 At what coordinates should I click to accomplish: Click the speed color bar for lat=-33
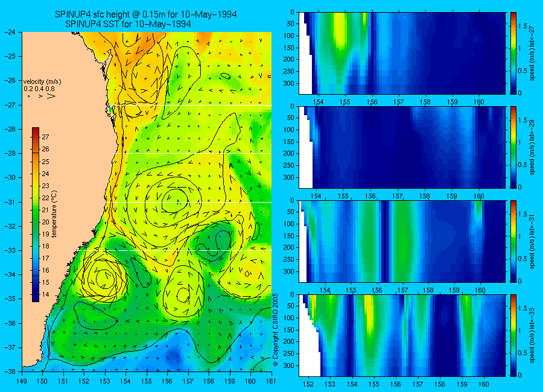point(513,335)
